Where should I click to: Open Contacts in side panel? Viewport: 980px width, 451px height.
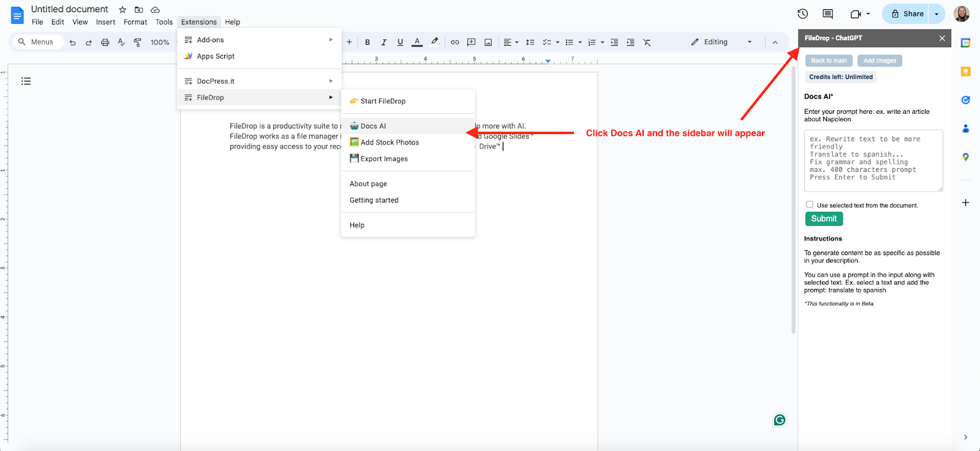point(965,129)
